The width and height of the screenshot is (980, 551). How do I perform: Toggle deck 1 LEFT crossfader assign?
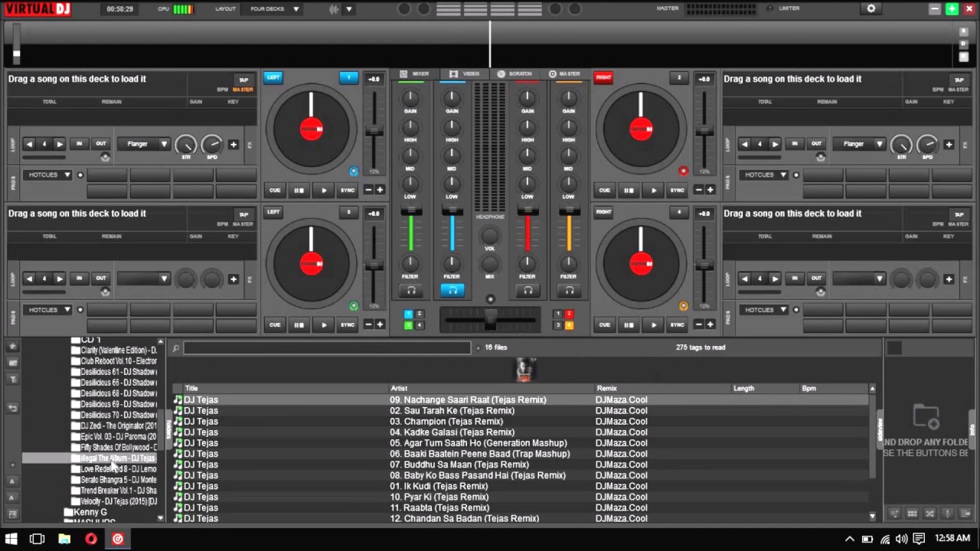pyautogui.click(x=273, y=77)
